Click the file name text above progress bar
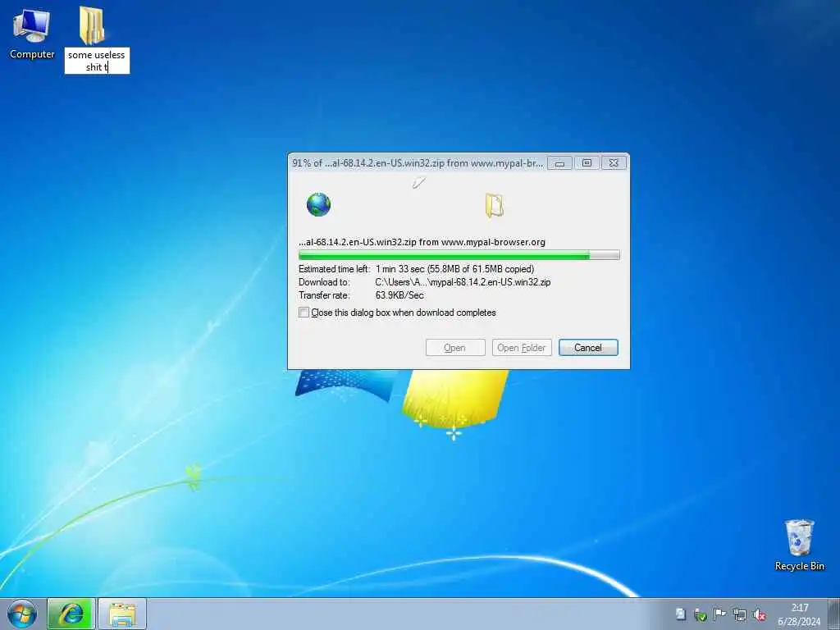This screenshot has width=840, height=630. 422,242
